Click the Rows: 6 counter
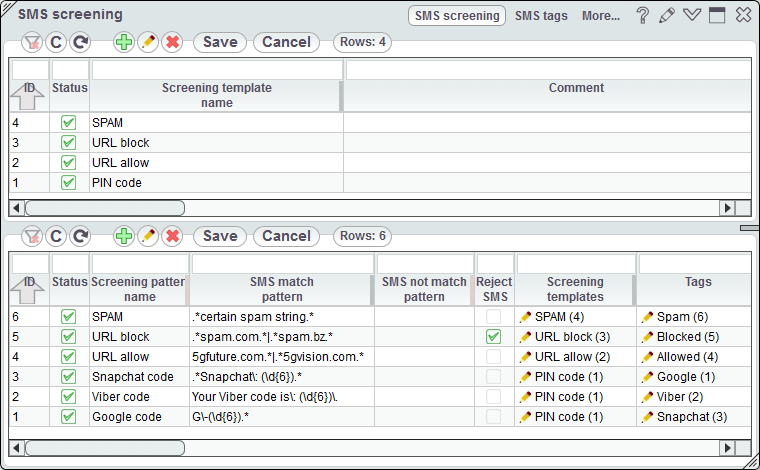This screenshot has height=470, width=760. (x=363, y=236)
